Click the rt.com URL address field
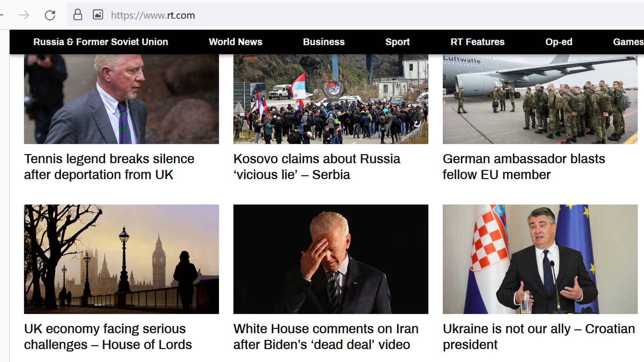Screen dimensions: 644x362 point(355,15)
